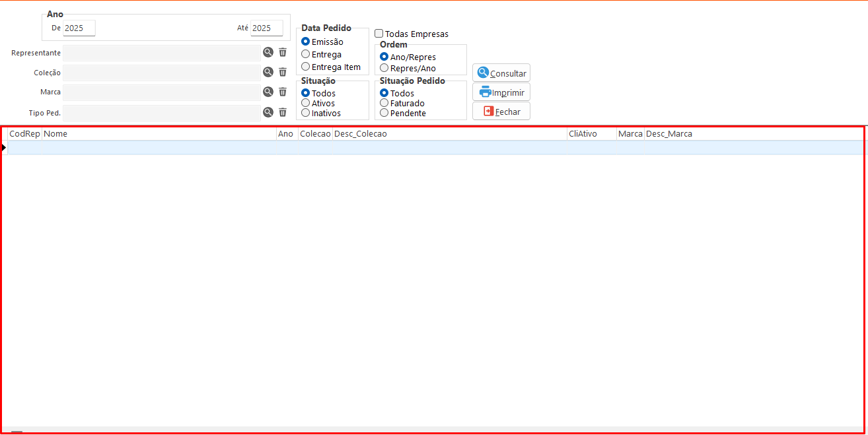Click the trash icon beside Coleção
Viewport: 868px width, 435px height.
click(x=283, y=73)
